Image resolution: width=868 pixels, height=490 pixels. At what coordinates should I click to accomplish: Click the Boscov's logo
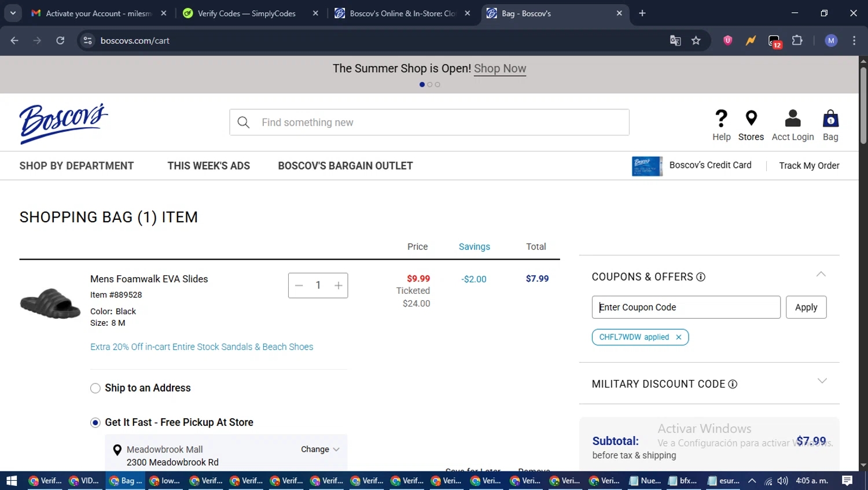point(64,123)
